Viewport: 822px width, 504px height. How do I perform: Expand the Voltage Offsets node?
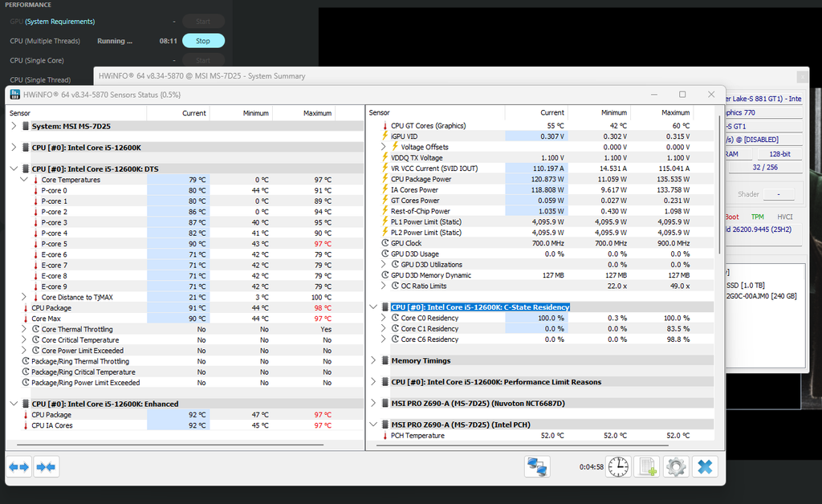click(x=383, y=147)
